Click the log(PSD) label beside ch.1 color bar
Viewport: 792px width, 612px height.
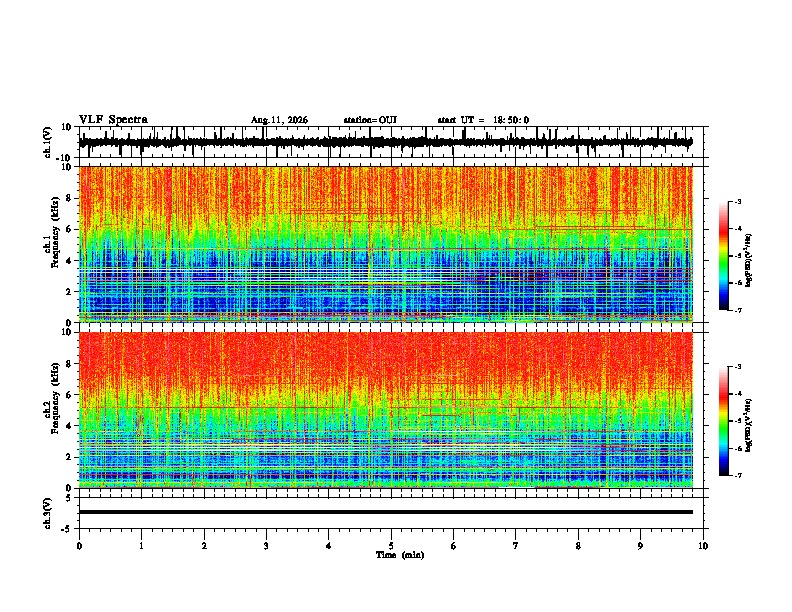pos(749,261)
